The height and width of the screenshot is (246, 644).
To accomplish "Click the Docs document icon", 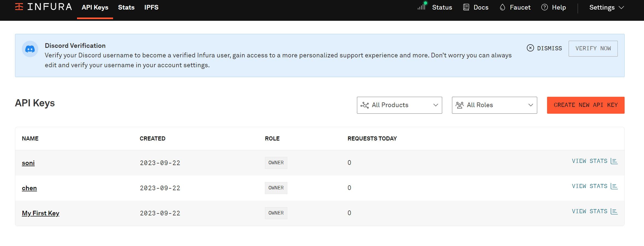I will 466,7.
